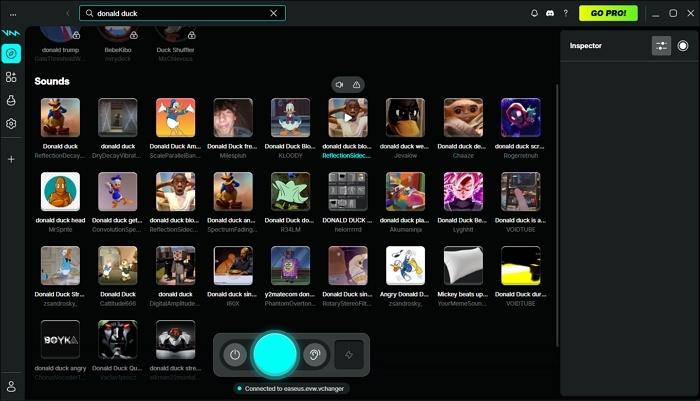Open the Settings gear in sidebar

[11, 124]
